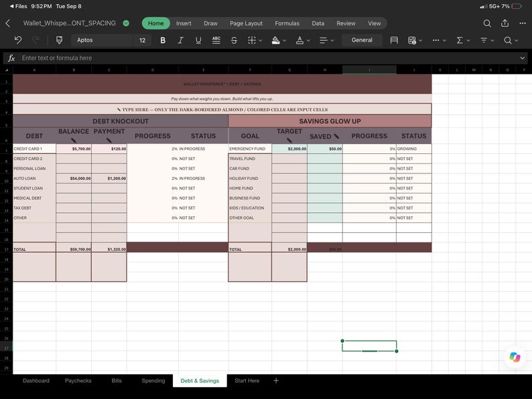This screenshot has height=399, width=532.
Task: Toggle Bold formatting
Action: [x=163, y=40]
